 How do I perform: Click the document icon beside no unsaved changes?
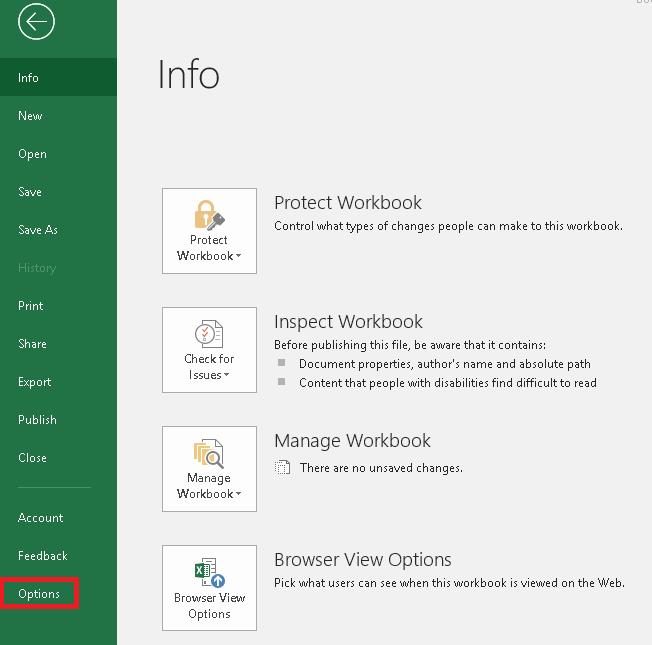click(x=283, y=468)
